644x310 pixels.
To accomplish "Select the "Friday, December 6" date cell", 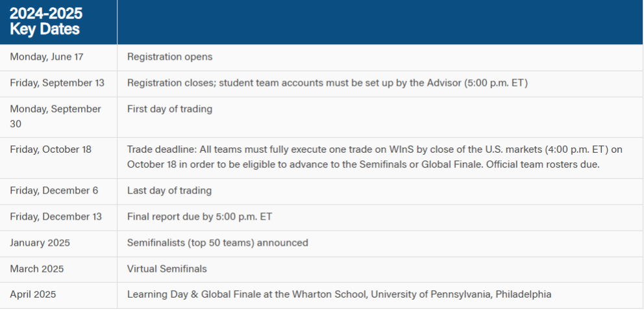I will click(54, 191).
